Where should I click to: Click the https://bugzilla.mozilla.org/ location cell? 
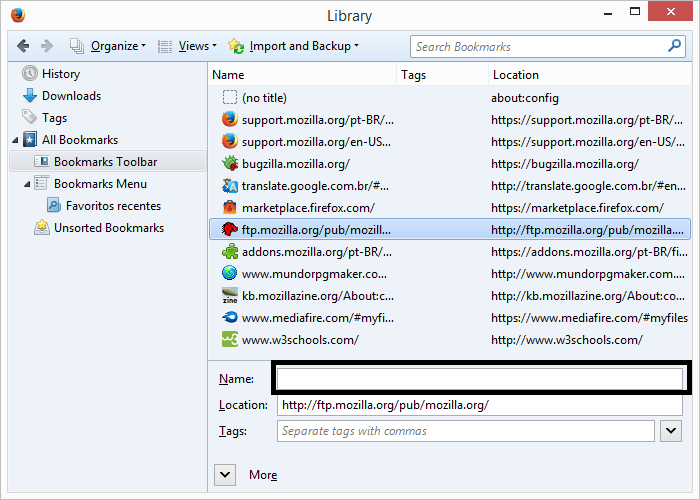[565, 164]
